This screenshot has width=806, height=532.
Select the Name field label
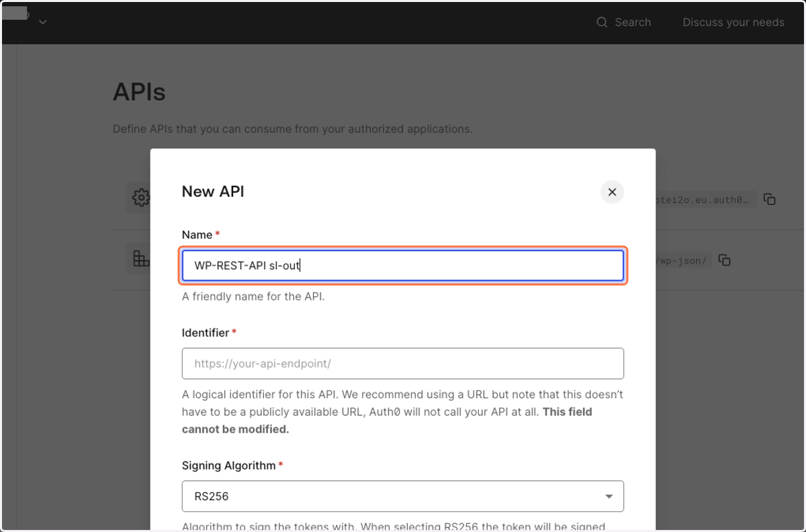(x=197, y=234)
